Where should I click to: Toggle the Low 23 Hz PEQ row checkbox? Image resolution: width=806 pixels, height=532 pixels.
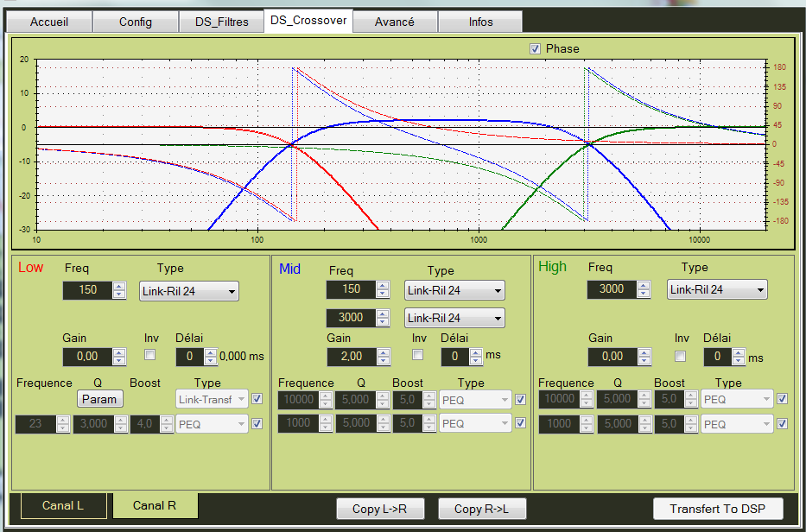coord(257,423)
